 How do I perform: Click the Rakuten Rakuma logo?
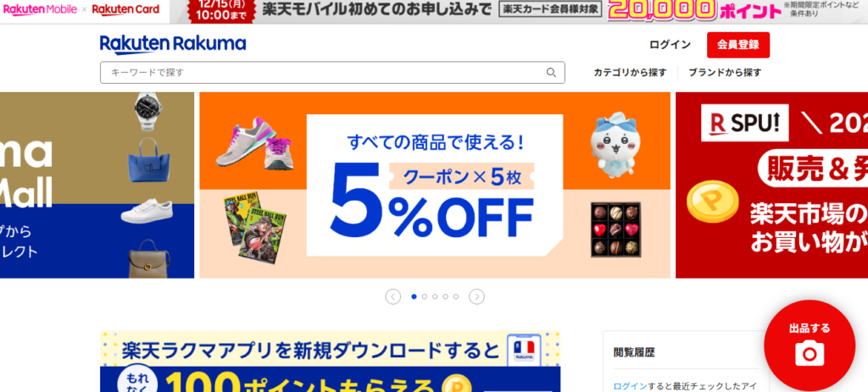(x=173, y=44)
